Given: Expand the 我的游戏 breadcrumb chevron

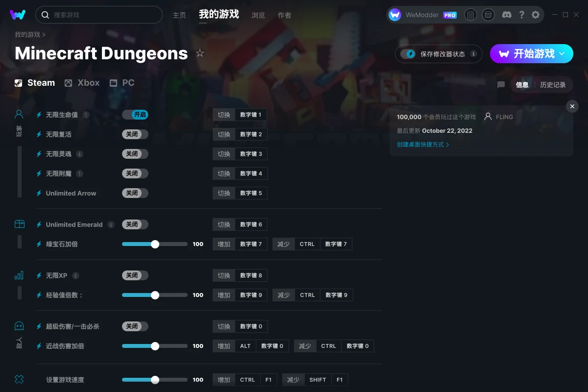Looking at the screenshot, I should (44, 35).
